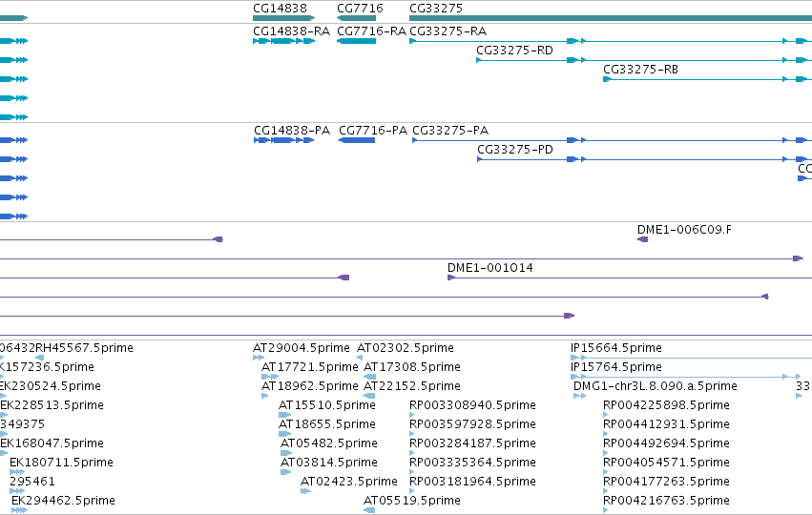Select the CG7716 gene bar
Screen dimensions: 812x515
[356, 18]
